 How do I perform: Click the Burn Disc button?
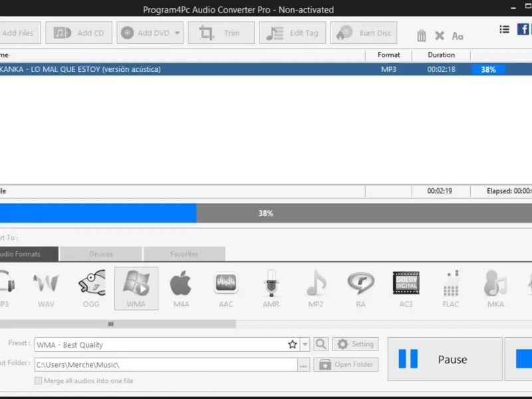pos(364,33)
